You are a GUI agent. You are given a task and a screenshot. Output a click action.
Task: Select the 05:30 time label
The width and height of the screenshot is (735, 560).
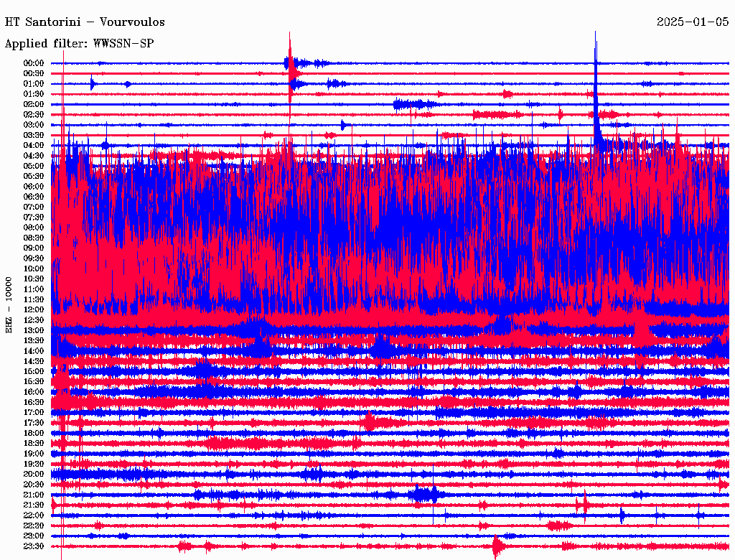(x=34, y=177)
